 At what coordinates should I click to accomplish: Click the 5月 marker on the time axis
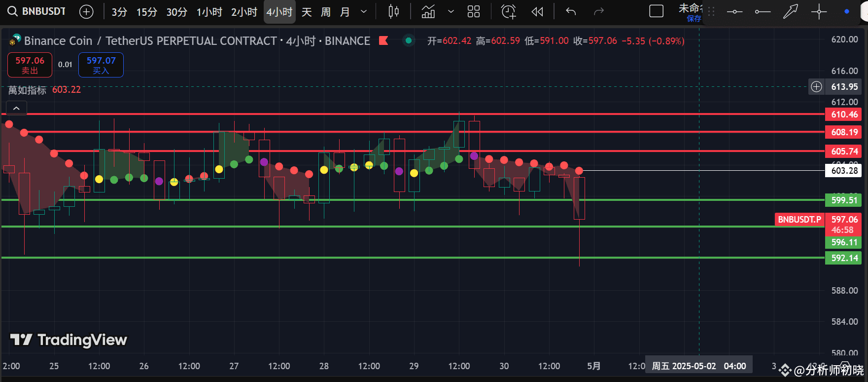594,366
